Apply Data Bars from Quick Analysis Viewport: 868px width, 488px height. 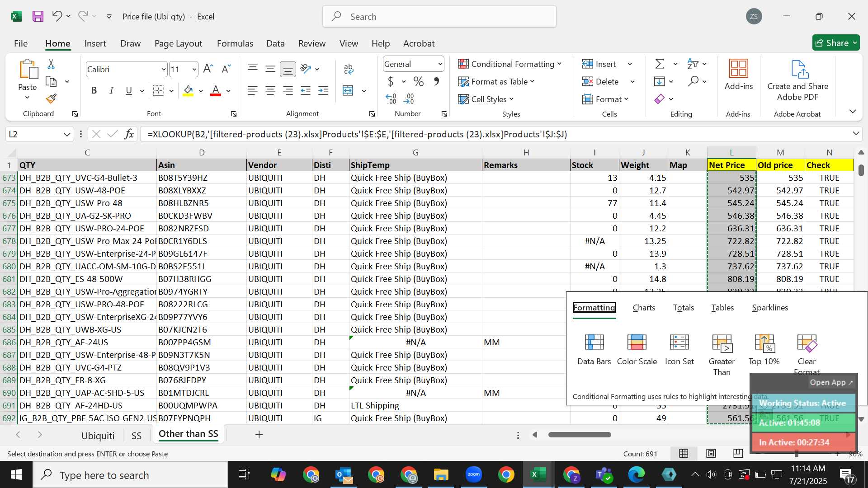(x=594, y=350)
